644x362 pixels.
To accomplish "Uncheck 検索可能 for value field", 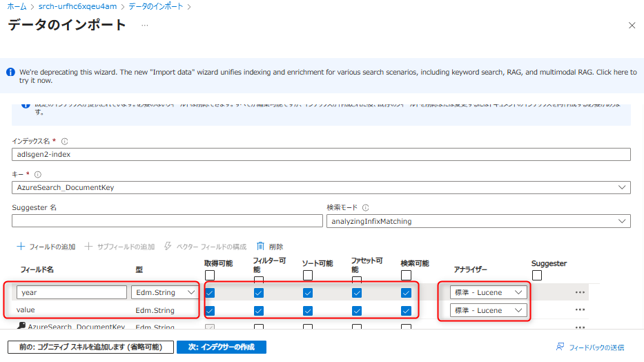I will click(x=406, y=311).
